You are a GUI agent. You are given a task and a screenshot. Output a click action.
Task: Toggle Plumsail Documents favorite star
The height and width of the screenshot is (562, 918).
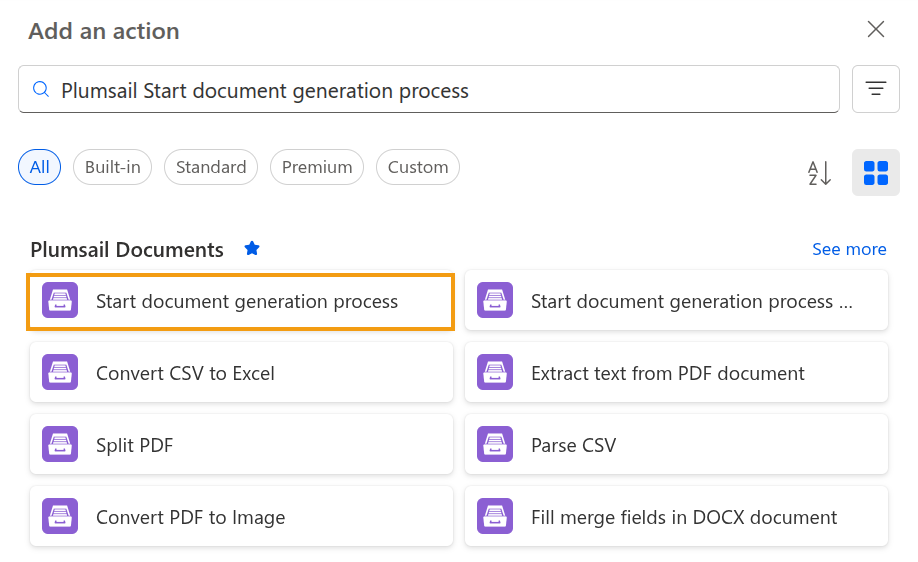(252, 249)
